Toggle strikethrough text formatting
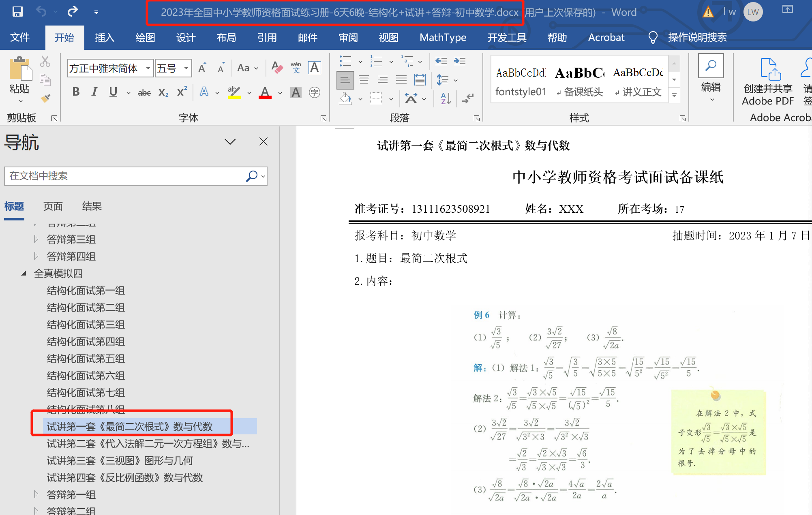The height and width of the screenshot is (515, 812). coord(144,93)
